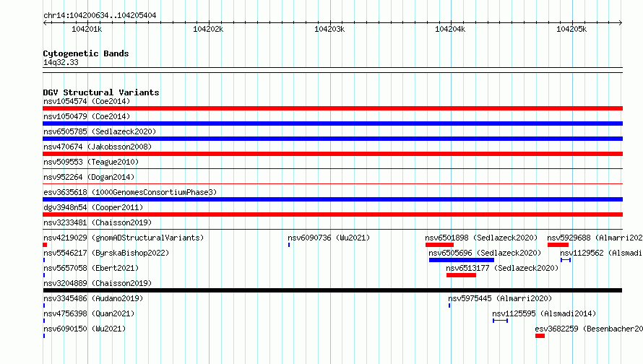Viewport: 643px width, 364px height.
Task: Select the red bar under nsv6513177
Action: coord(462,275)
